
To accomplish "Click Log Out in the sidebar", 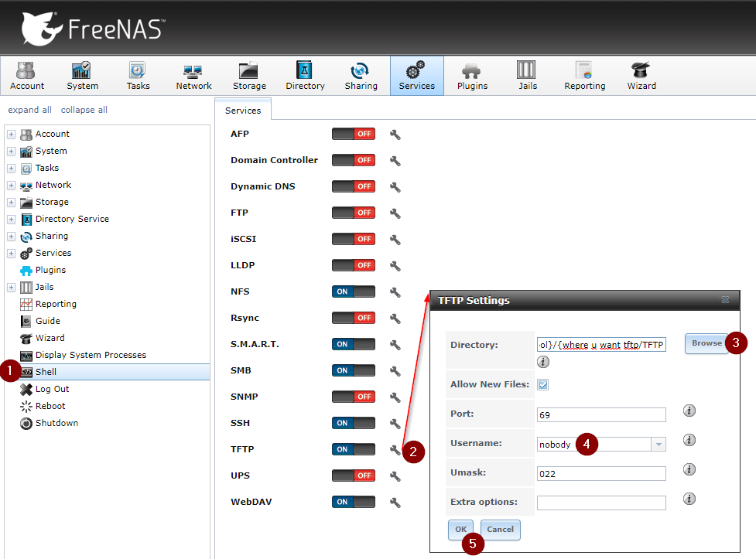I will [x=52, y=390].
